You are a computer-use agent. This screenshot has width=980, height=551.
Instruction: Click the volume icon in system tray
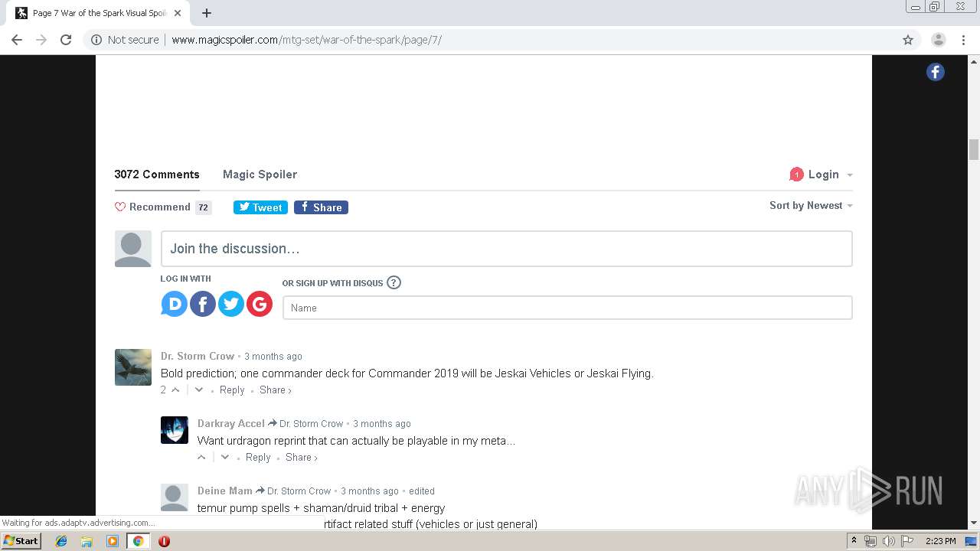(888, 541)
